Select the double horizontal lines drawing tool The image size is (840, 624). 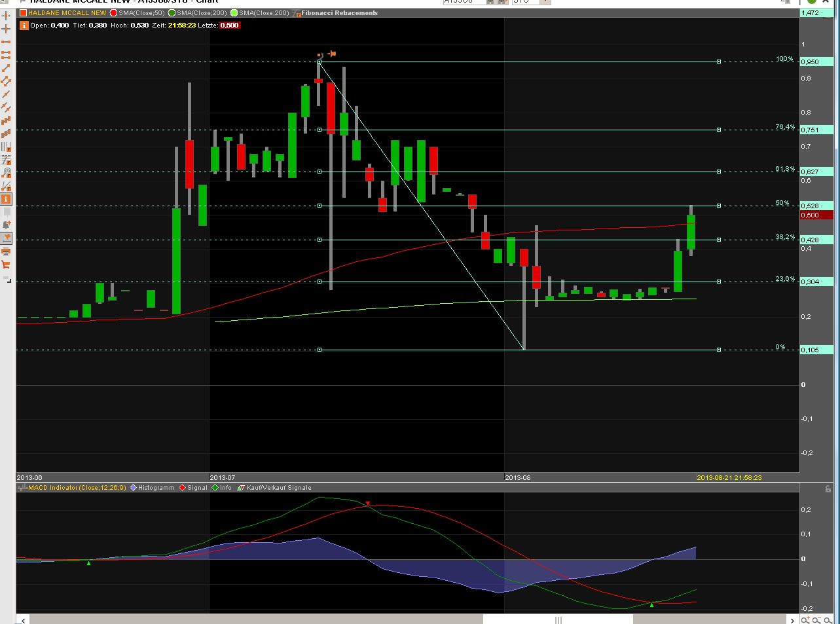pyautogui.click(x=6, y=55)
